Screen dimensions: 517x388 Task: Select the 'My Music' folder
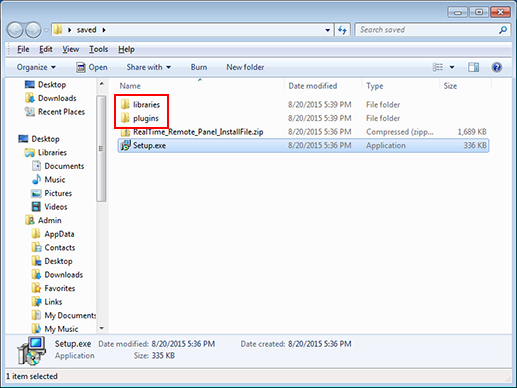click(55, 329)
